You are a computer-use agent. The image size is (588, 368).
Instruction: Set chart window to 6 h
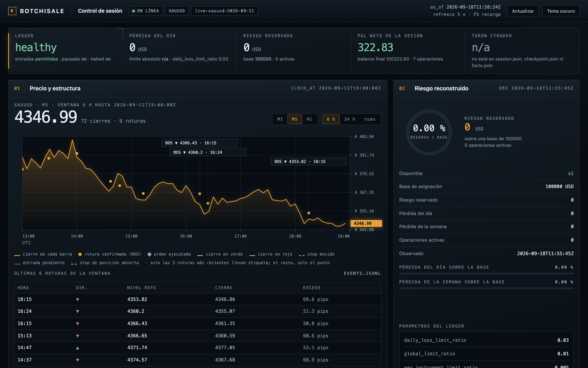point(331,119)
